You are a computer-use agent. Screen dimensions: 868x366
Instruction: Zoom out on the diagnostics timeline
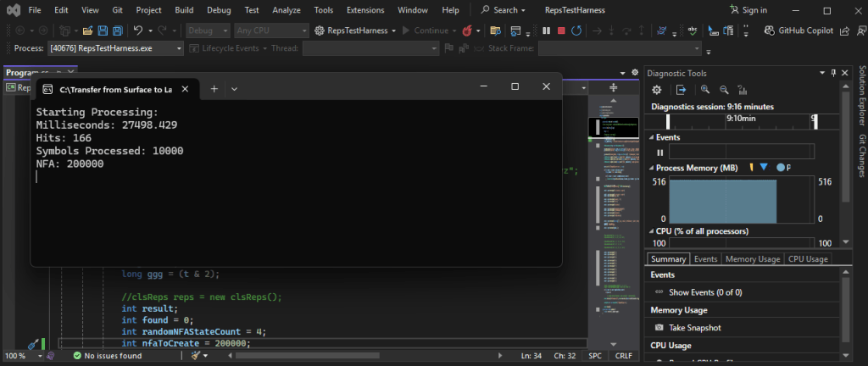[724, 90]
